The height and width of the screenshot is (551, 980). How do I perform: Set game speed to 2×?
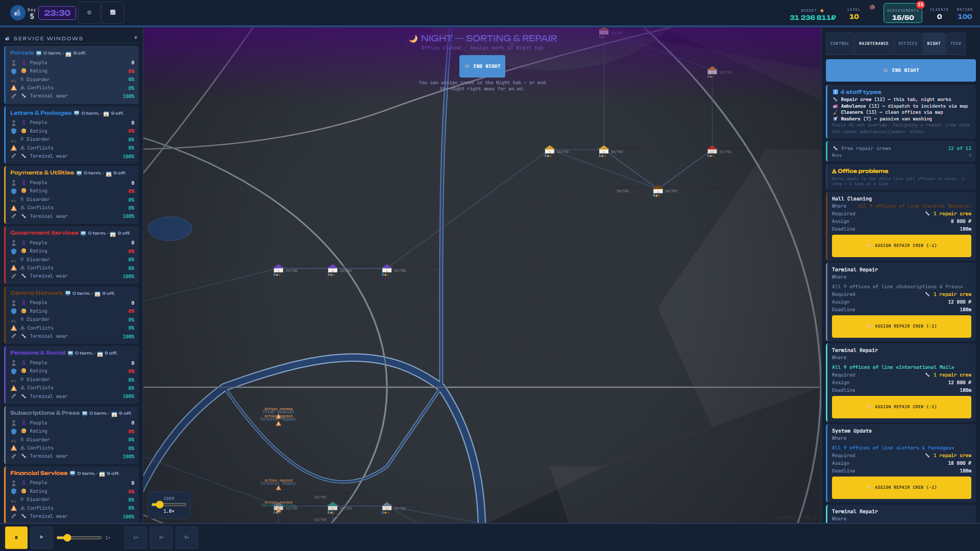[161, 537]
